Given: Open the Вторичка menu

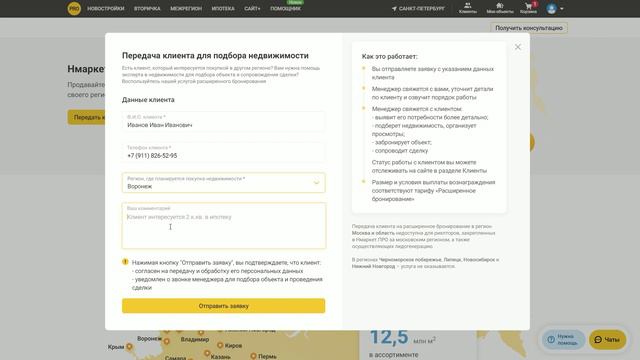Looking at the screenshot, I should pyautogui.click(x=147, y=9).
